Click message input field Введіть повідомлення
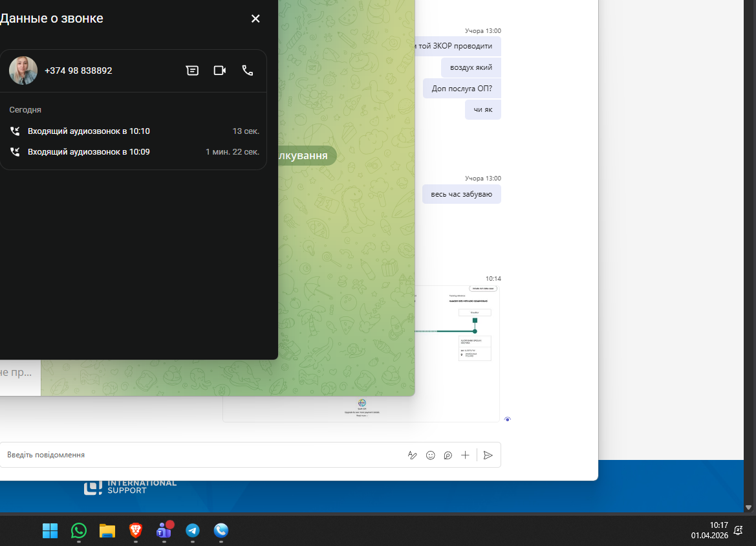This screenshot has width=756, height=546. 202,455
